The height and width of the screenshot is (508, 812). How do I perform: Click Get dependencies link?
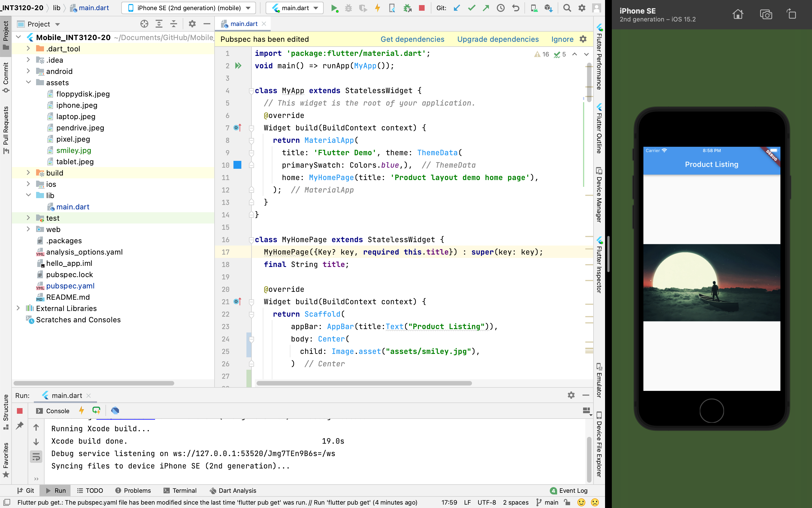pos(412,39)
